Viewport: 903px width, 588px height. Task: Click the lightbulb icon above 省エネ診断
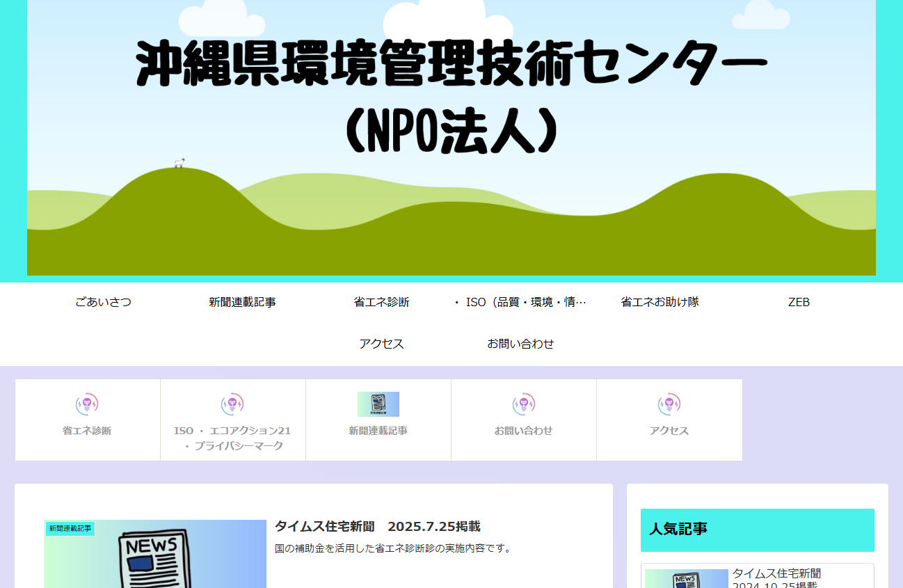pos(87,404)
